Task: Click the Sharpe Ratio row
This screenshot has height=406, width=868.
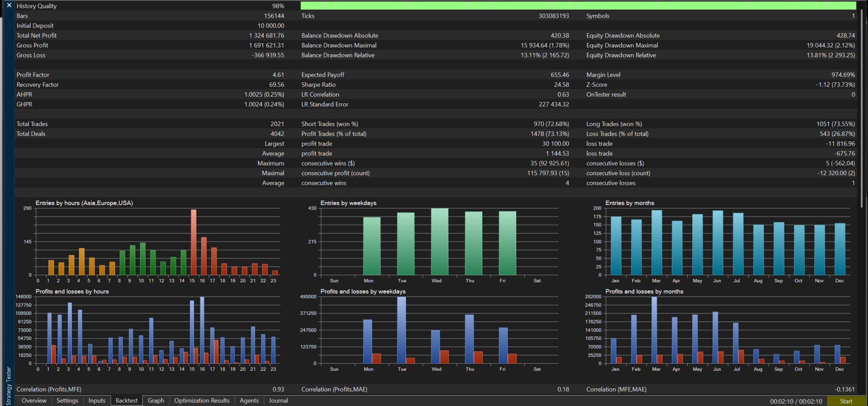Action: [x=435, y=85]
